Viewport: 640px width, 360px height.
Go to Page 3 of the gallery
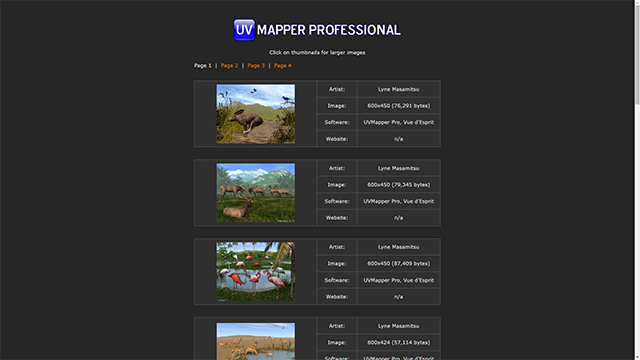256,65
